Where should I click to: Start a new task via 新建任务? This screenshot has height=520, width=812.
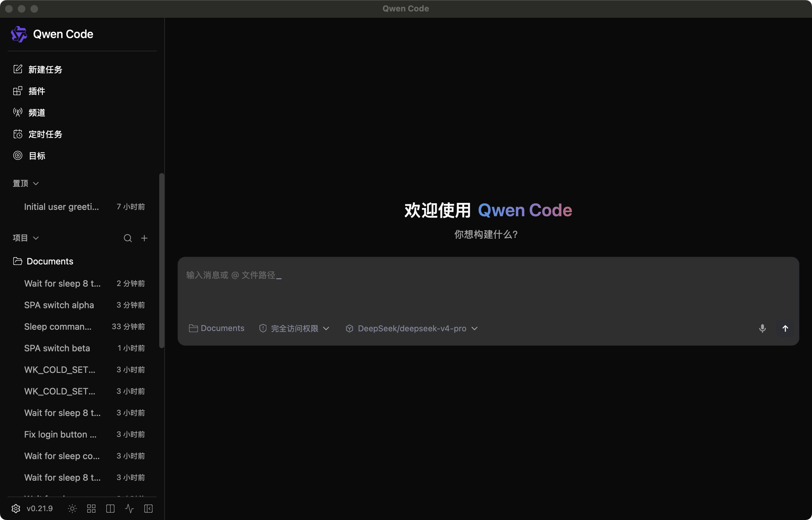pos(38,69)
